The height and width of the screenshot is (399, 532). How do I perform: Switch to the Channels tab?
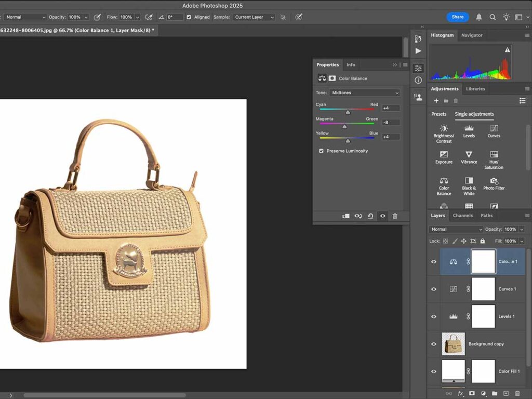coord(463,216)
